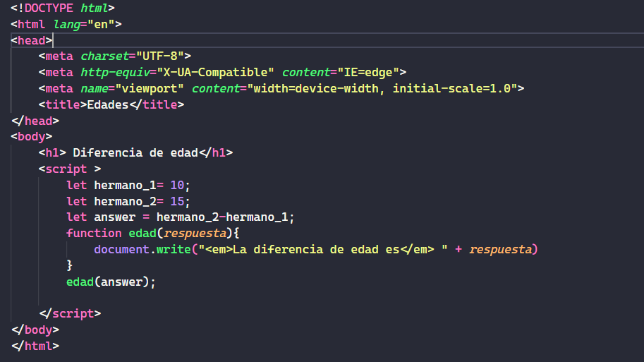
Task: Click the opening <script > tag
Action: pos(70,169)
